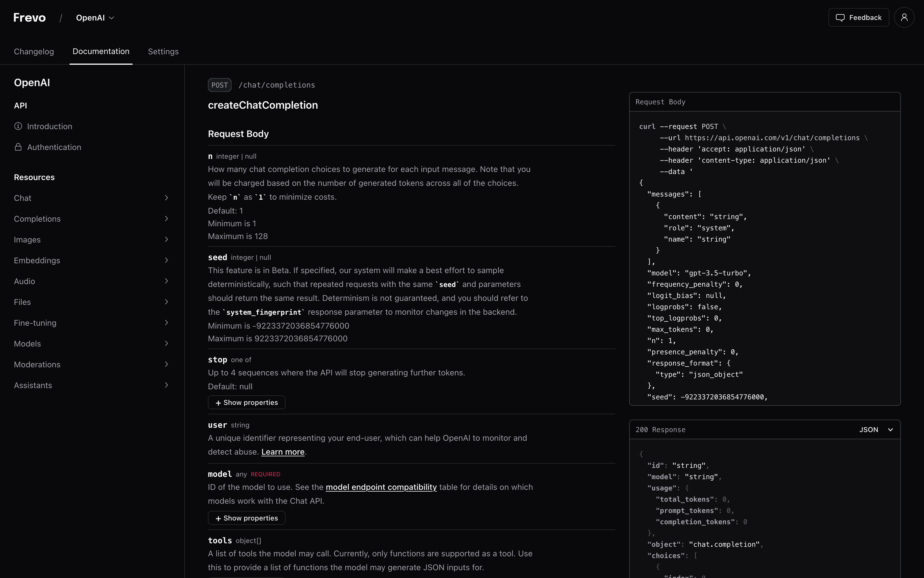Switch to the Settings tab
924x578 pixels.
tap(163, 52)
